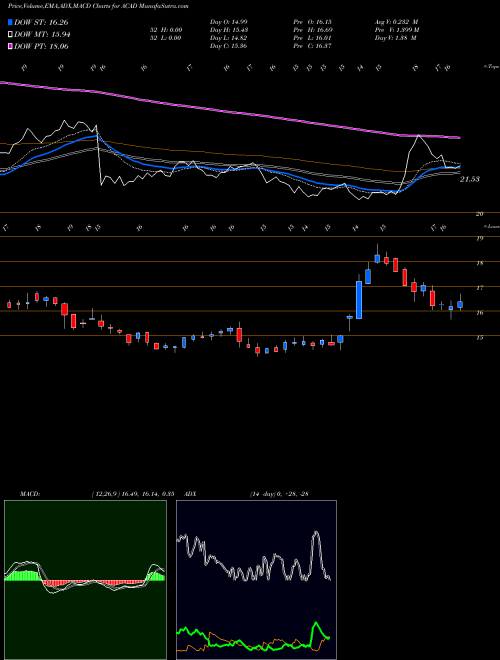Click the ADX panel title label
500x660 pixels.
point(190,494)
